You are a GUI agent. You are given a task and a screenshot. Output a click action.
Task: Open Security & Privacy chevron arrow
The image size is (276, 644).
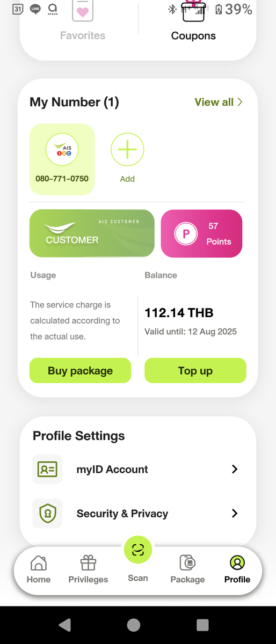pyautogui.click(x=234, y=514)
